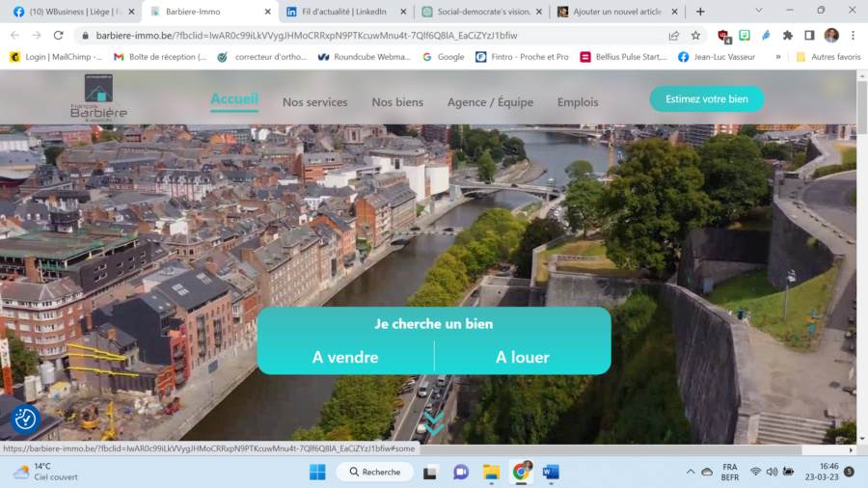This screenshot has height=488, width=868.
Task: Go back to previous page
Action: pos(14,36)
